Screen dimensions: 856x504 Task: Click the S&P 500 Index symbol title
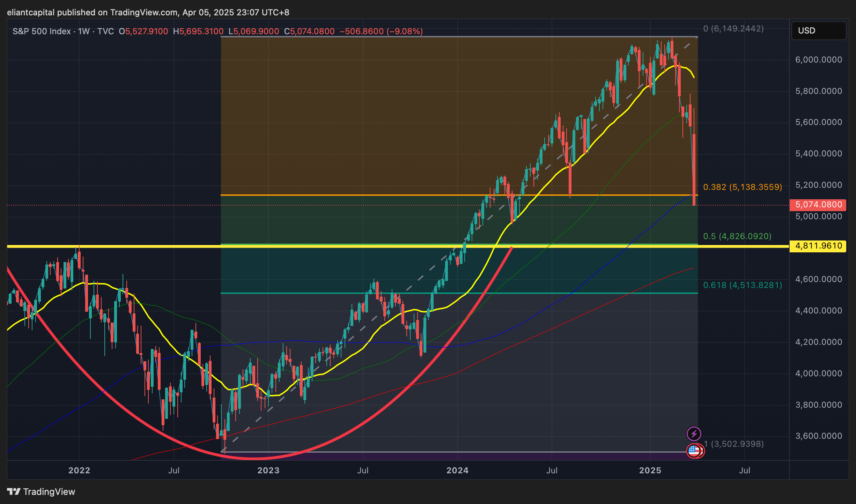(x=42, y=31)
